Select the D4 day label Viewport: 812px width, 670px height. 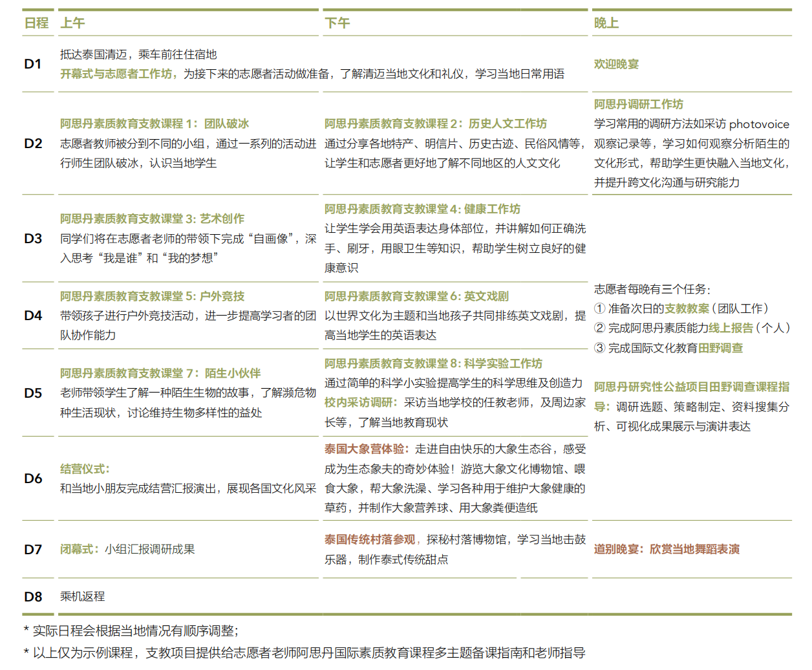click(x=33, y=316)
